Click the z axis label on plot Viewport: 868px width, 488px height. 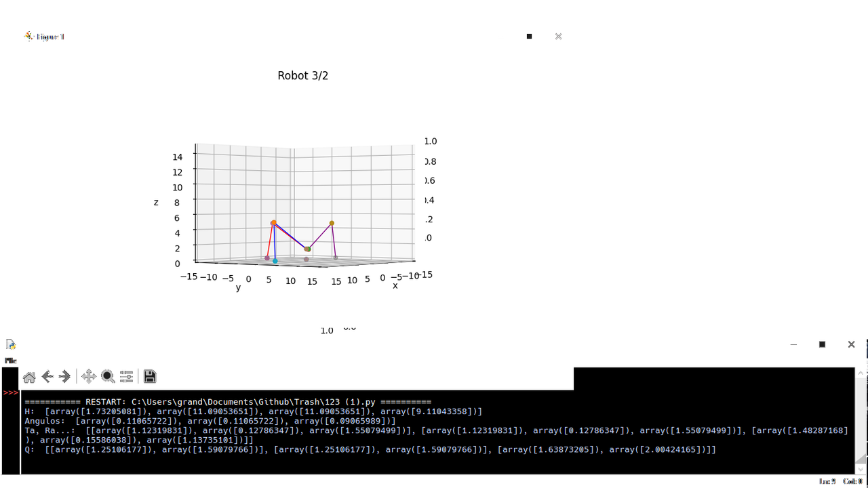coord(156,202)
